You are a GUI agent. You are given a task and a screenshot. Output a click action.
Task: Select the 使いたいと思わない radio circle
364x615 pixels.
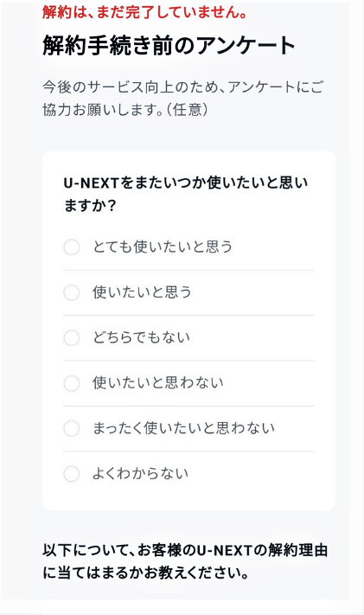pyautogui.click(x=72, y=383)
